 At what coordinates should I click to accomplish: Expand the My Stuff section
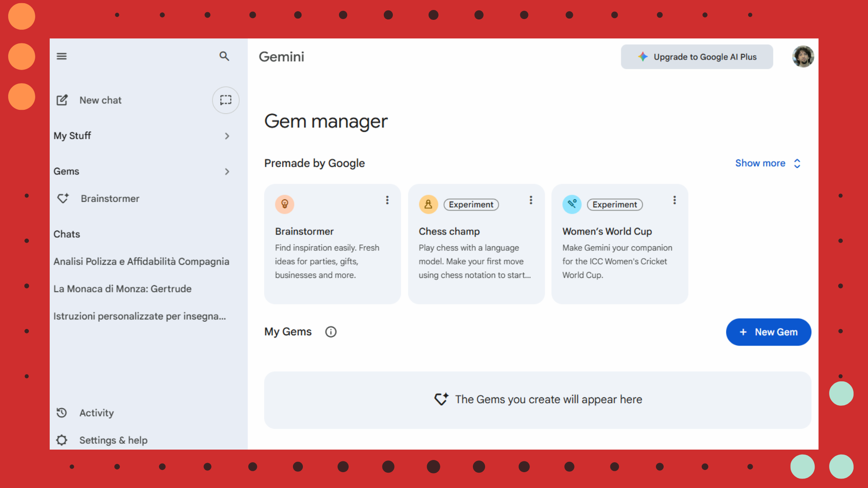pos(227,136)
